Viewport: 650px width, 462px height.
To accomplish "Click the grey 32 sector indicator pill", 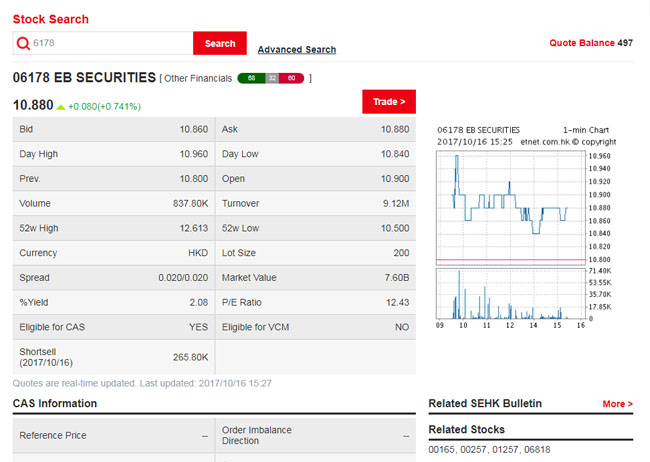I will pyautogui.click(x=271, y=78).
